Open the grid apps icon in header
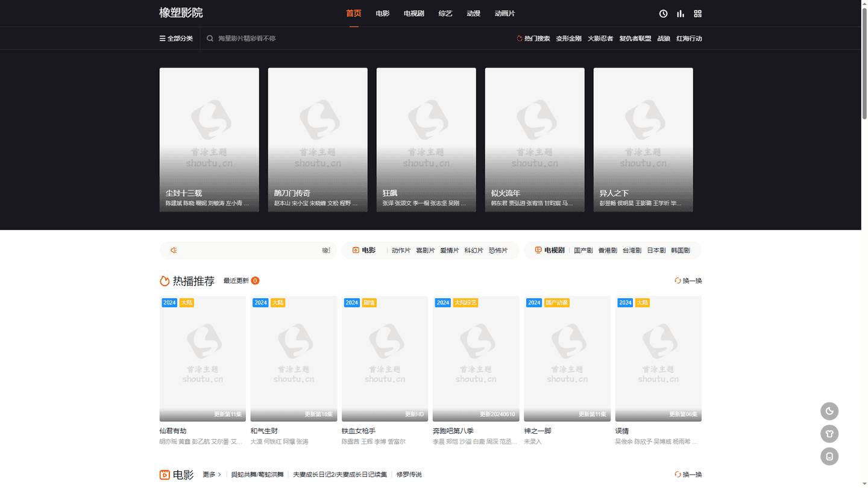This screenshot has height=488, width=868. point(697,13)
